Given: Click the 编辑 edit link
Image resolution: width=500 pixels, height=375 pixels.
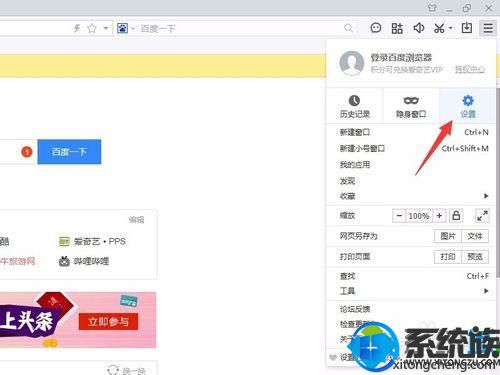Looking at the screenshot, I should [x=137, y=220].
